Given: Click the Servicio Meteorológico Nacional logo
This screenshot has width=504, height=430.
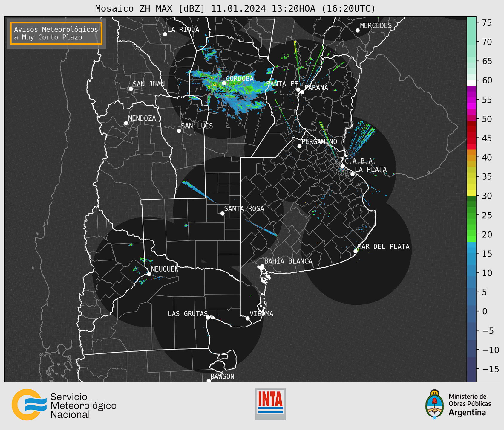Looking at the screenshot, I should [64, 405].
